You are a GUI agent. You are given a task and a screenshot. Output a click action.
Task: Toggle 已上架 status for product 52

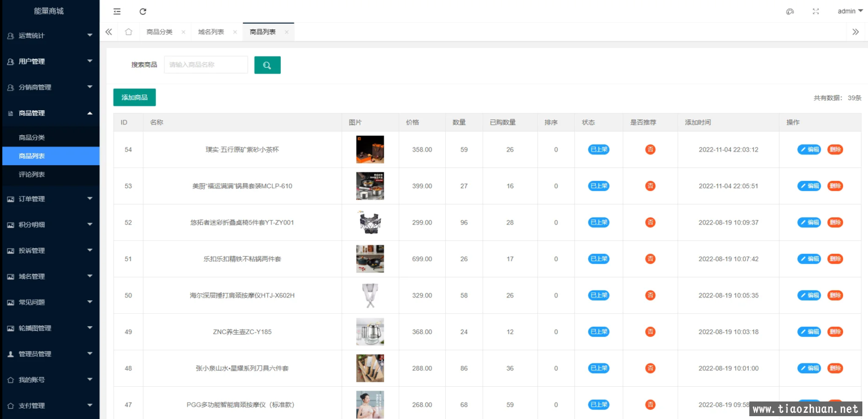coord(598,222)
